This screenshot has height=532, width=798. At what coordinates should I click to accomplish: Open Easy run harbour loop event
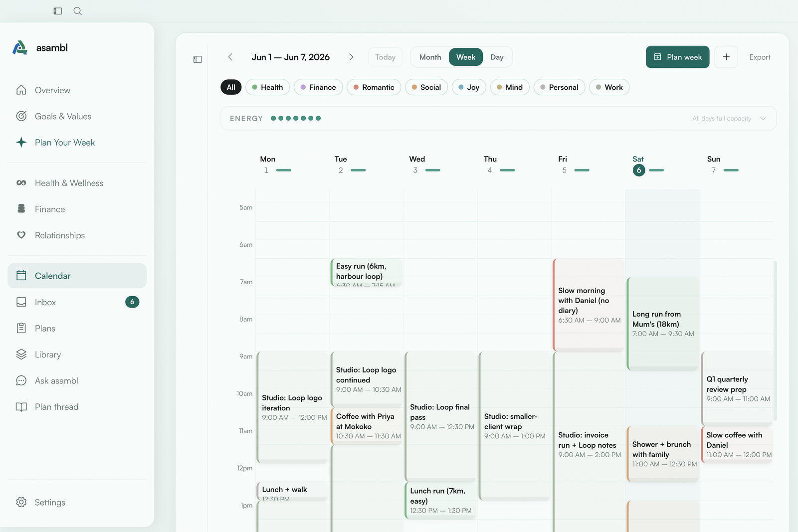pyautogui.click(x=367, y=272)
